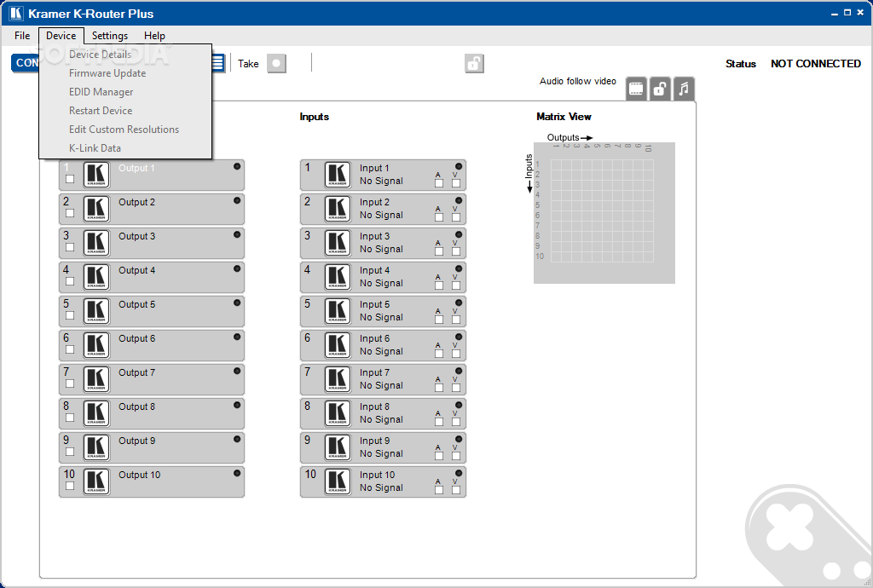Viewport: 873px width, 588px height.
Task: Open the Settings menu
Action: point(110,36)
